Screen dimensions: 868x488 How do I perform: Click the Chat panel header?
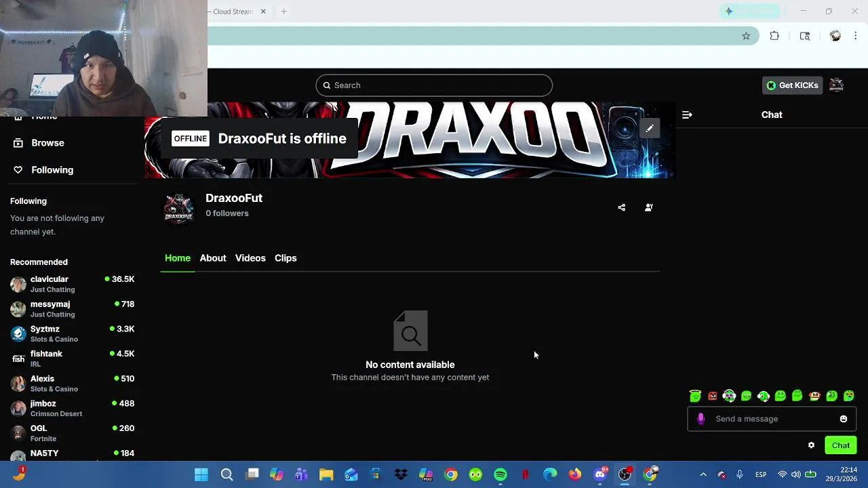[x=772, y=115]
